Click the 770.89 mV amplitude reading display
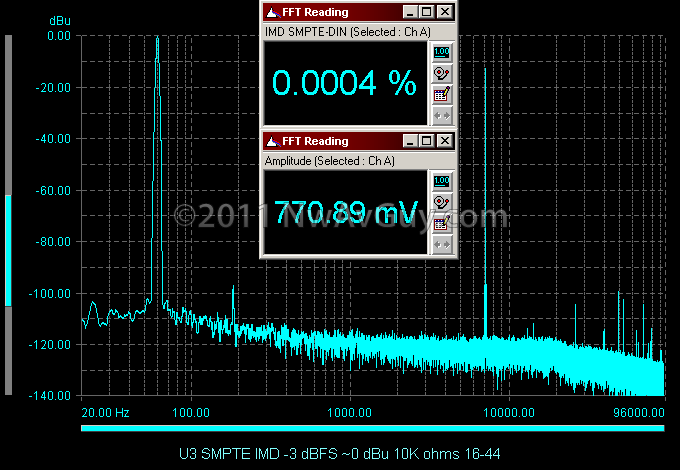 [x=345, y=212]
